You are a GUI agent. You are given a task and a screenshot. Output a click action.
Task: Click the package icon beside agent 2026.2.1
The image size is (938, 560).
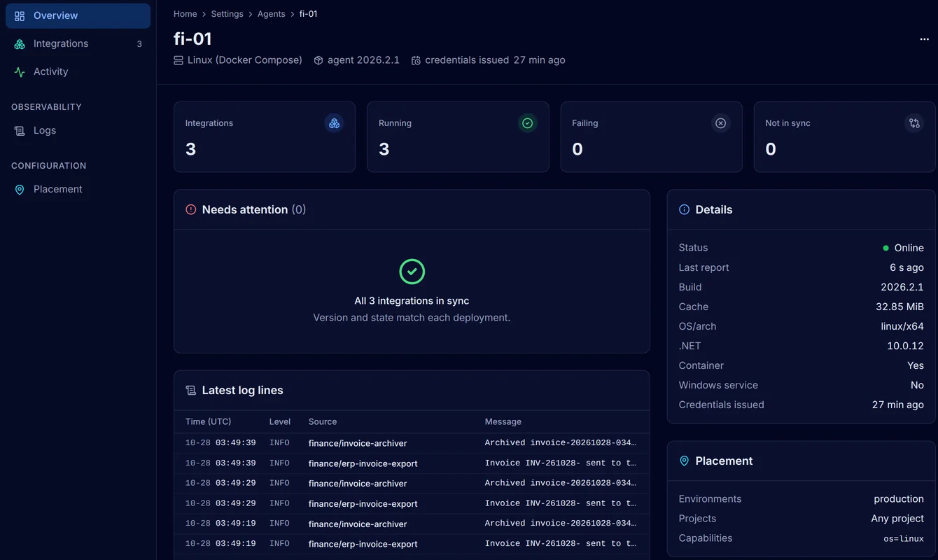pyautogui.click(x=318, y=60)
